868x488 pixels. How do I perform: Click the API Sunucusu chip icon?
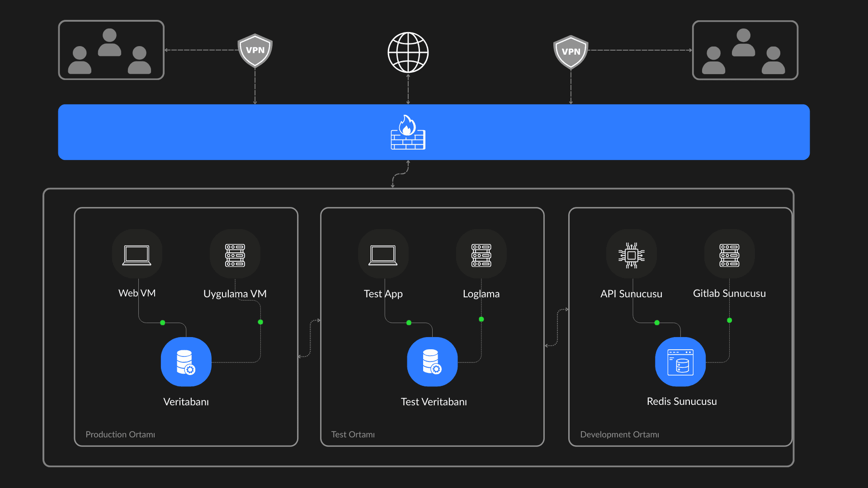tap(631, 255)
